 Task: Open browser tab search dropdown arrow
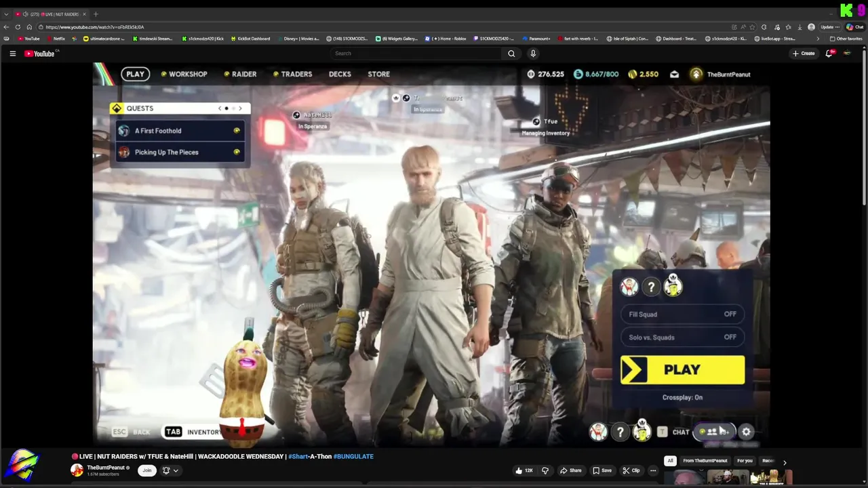coord(6,14)
